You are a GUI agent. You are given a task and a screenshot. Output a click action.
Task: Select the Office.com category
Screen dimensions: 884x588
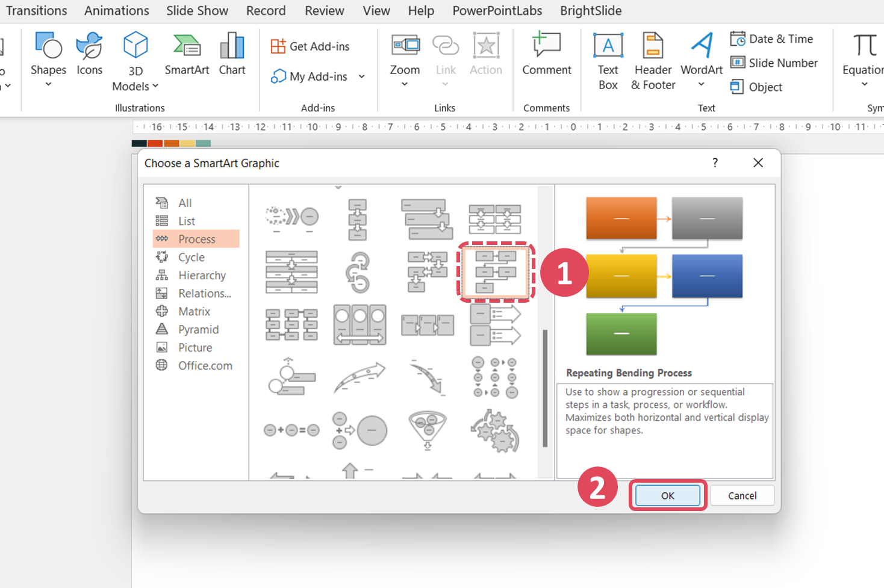coord(196,365)
